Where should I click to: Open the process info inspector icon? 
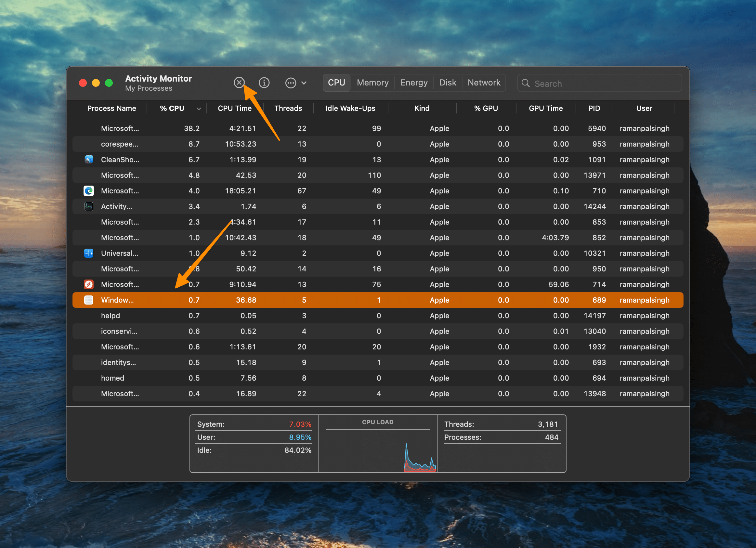[x=264, y=82]
